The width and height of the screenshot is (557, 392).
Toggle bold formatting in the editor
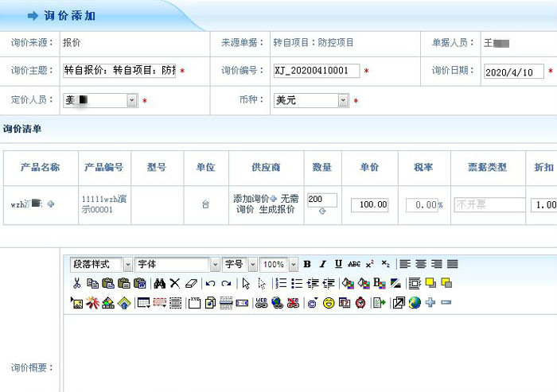[x=307, y=264]
